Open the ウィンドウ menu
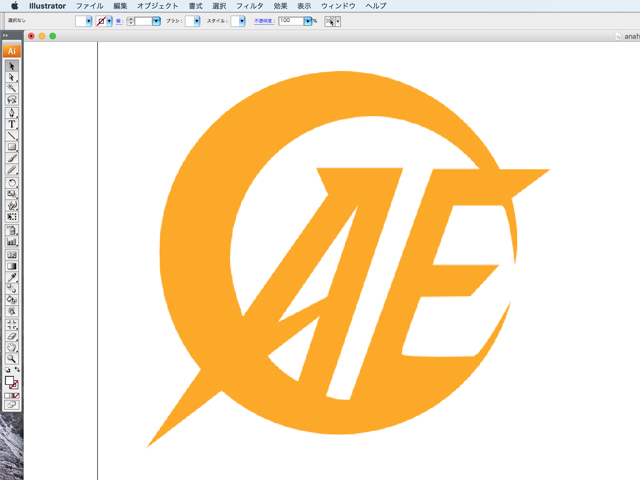Image resolution: width=640 pixels, height=480 pixels. pos(338,6)
